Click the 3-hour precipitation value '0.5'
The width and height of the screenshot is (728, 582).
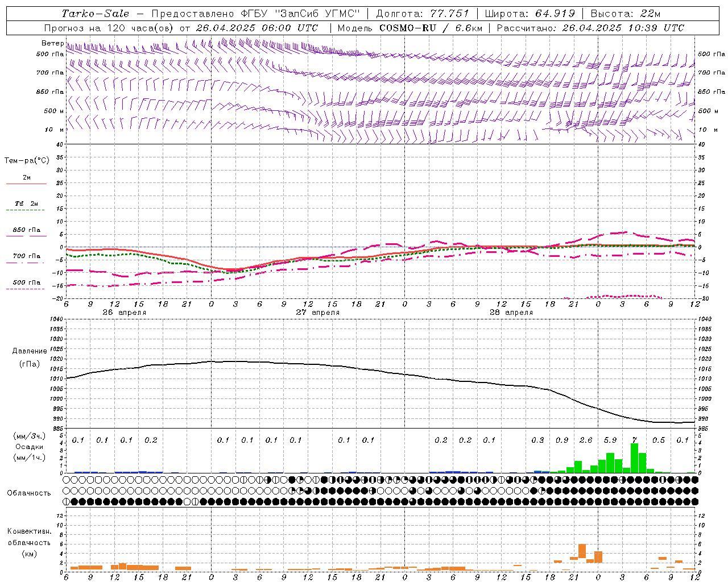tap(659, 440)
